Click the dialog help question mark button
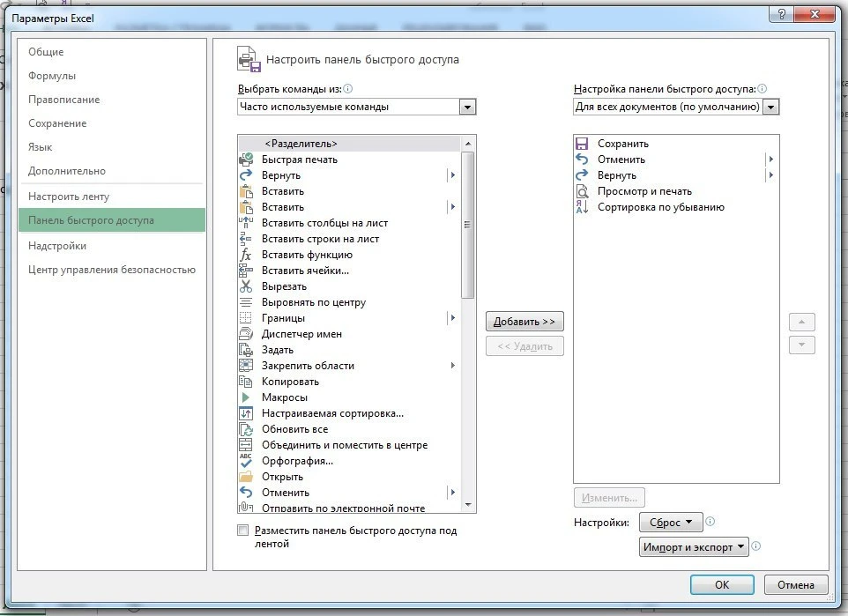Image resolution: width=848 pixels, height=616 pixels. (x=782, y=15)
